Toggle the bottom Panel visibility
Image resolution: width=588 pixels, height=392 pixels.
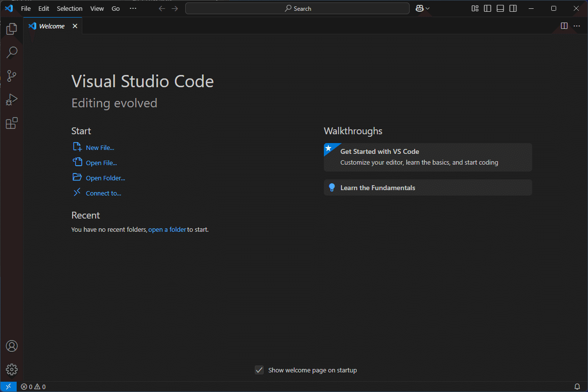pos(500,8)
